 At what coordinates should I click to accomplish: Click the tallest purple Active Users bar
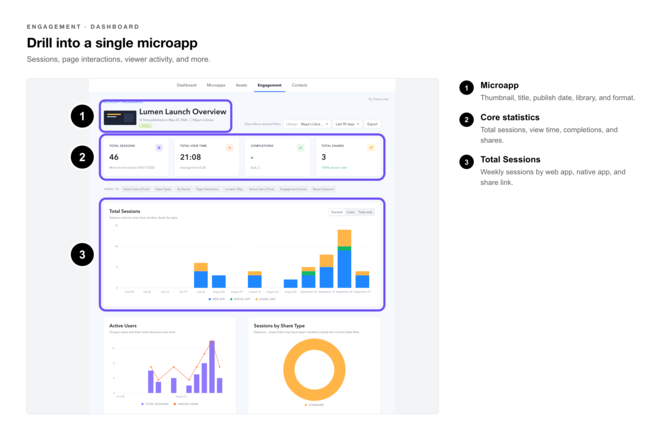[212, 366]
